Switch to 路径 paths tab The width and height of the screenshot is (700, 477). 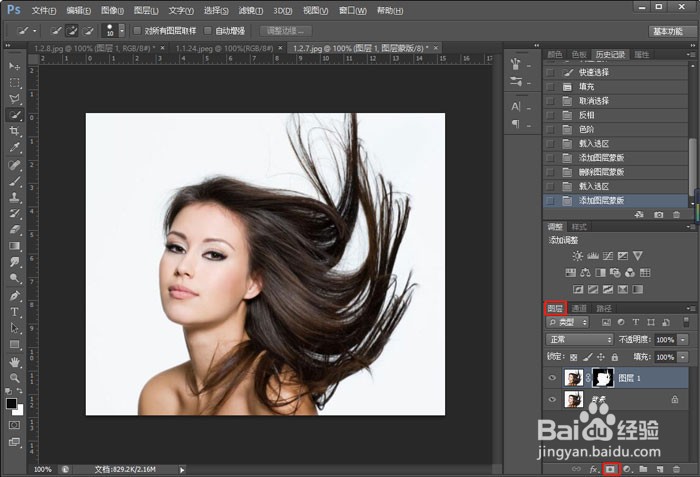pos(604,308)
